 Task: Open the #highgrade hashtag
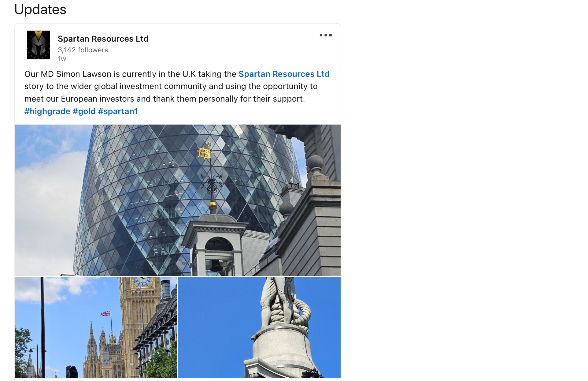click(x=47, y=111)
